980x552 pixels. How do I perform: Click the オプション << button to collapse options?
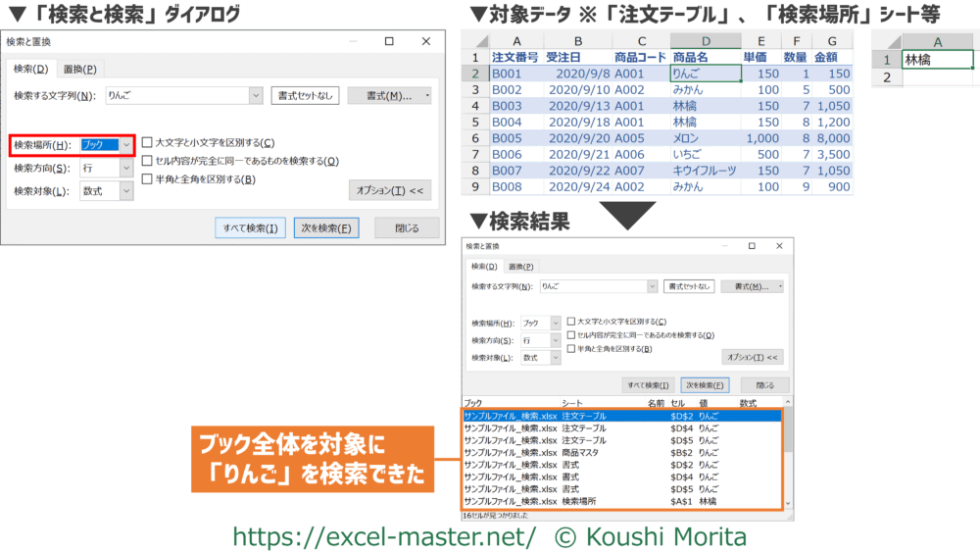(x=389, y=190)
